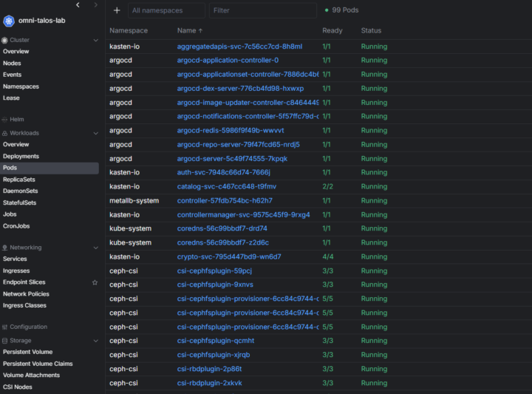Viewport: 532px width, 394px height.
Task: Open the All namespaces dropdown
Action: point(166,10)
